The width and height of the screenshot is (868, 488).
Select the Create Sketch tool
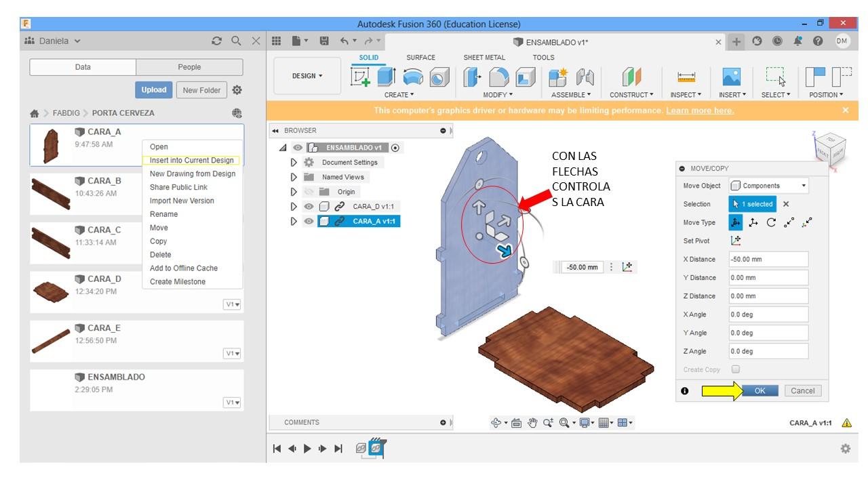pos(360,77)
